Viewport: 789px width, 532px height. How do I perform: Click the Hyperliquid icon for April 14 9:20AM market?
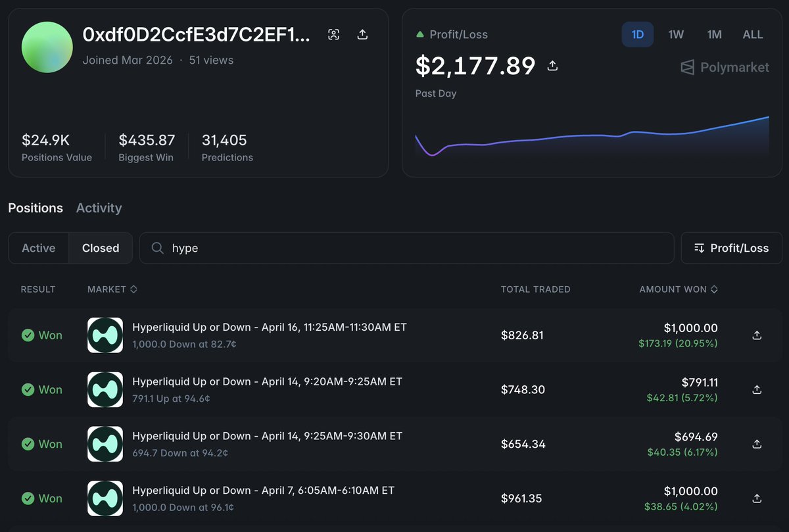click(105, 389)
